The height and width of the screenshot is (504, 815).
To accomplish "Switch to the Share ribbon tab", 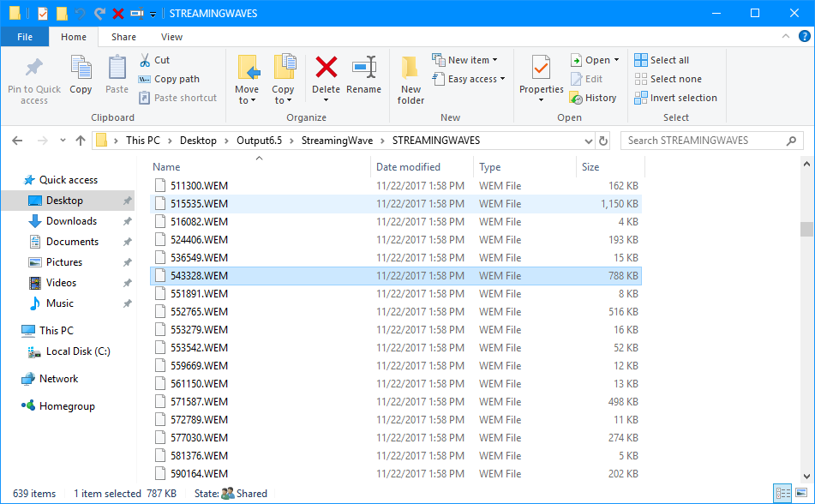I will (x=123, y=37).
